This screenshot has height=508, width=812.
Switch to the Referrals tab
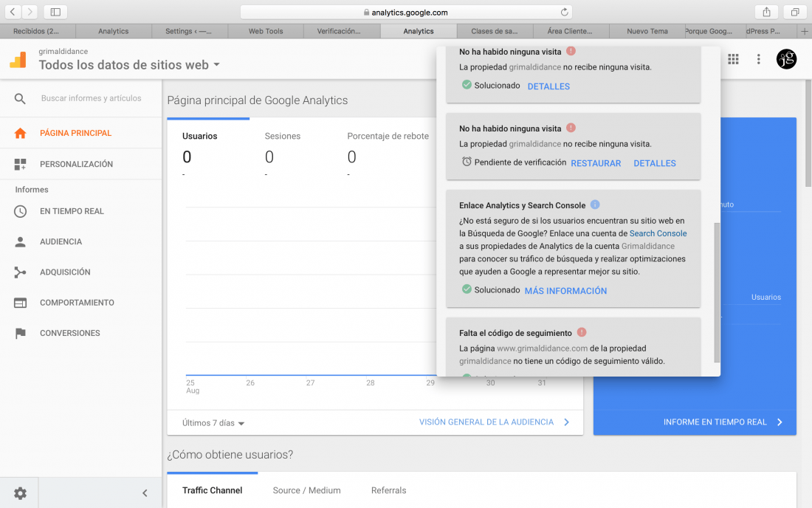pyautogui.click(x=388, y=490)
